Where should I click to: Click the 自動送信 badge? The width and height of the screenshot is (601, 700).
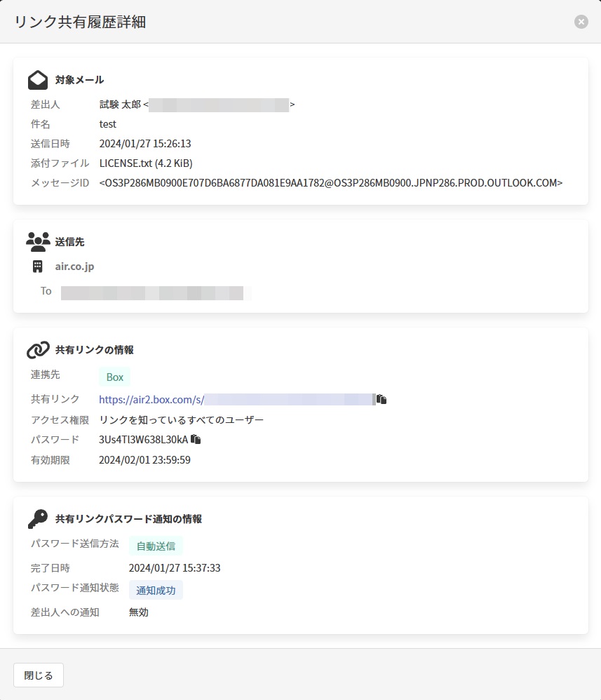click(156, 546)
